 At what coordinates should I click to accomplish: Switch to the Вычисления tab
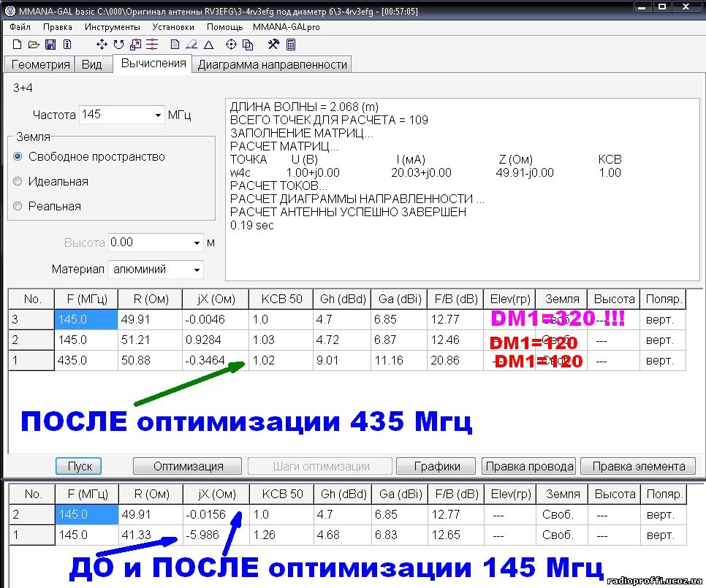click(x=153, y=64)
